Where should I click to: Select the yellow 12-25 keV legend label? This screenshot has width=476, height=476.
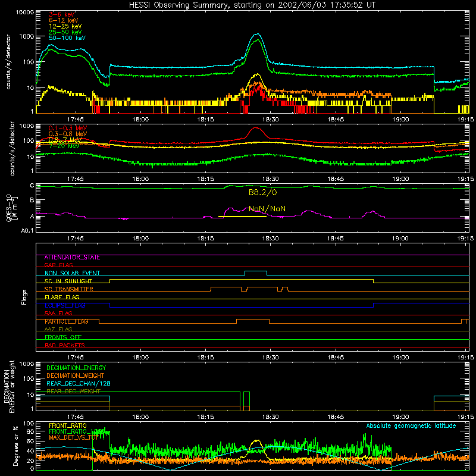coord(65,26)
